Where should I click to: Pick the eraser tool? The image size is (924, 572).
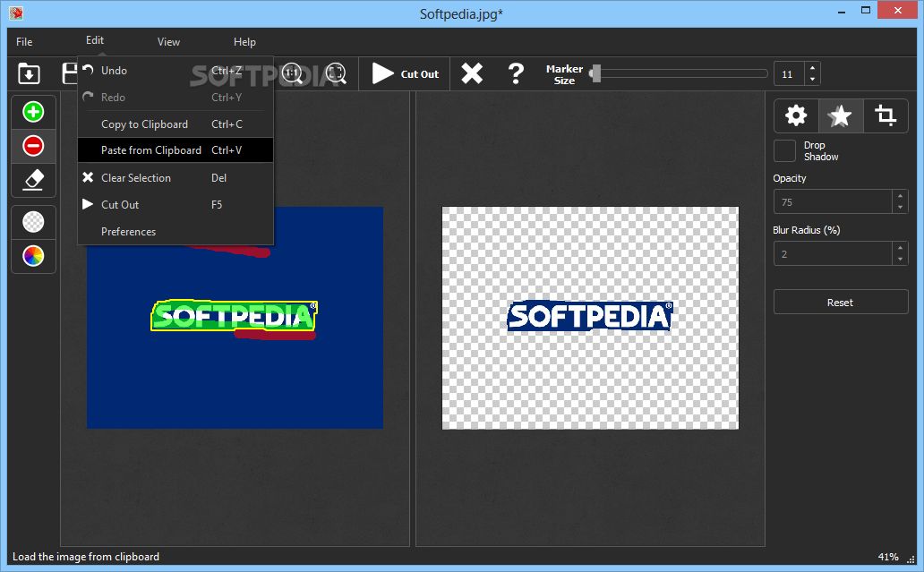coord(33,180)
